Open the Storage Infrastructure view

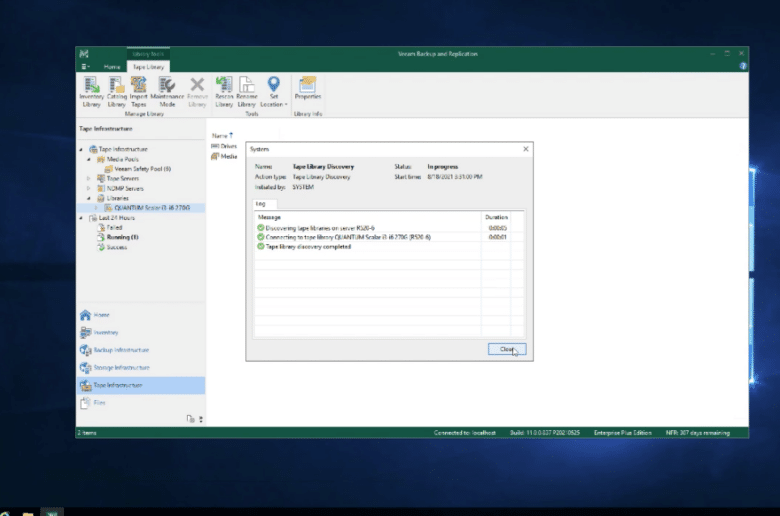pos(141,368)
